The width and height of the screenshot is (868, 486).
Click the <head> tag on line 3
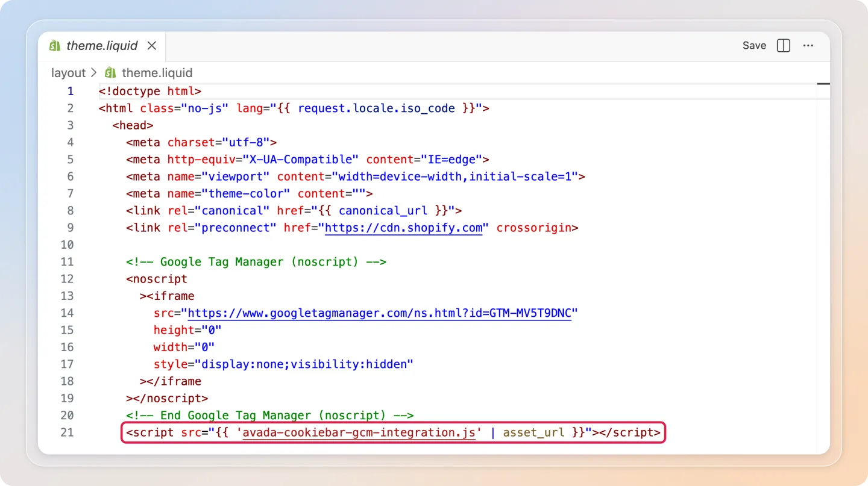[x=133, y=125]
